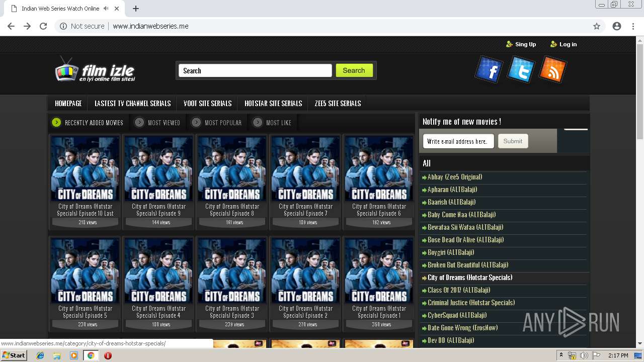This screenshot has width=644, height=362.
Task: Open Lastest TV Channel Serials menu
Action: click(x=133, y=104)
